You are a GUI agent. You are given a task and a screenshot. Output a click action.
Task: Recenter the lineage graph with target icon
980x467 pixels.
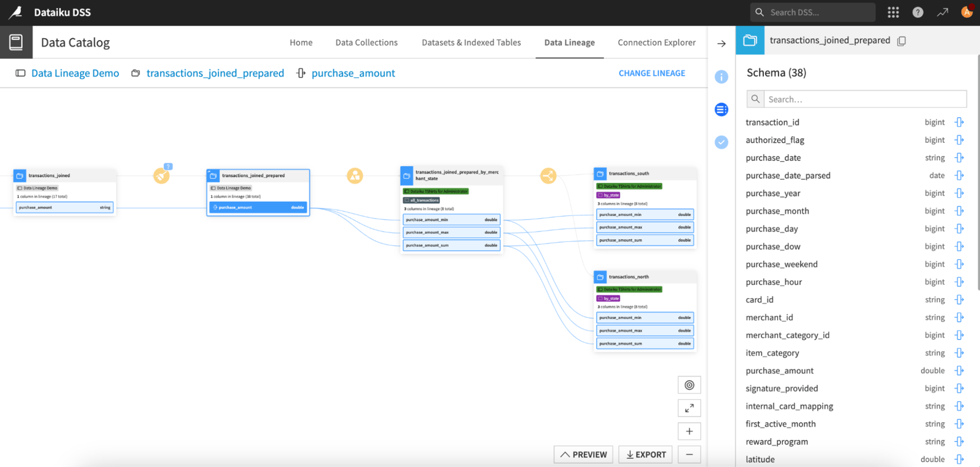point(689,385)
